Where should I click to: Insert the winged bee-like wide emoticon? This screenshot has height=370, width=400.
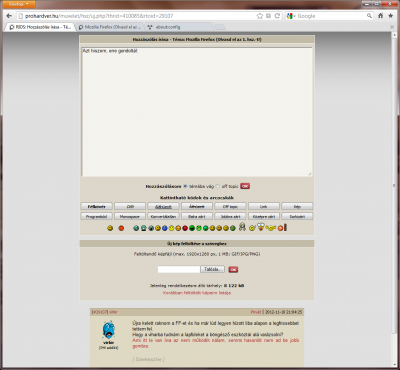[271, 228]
